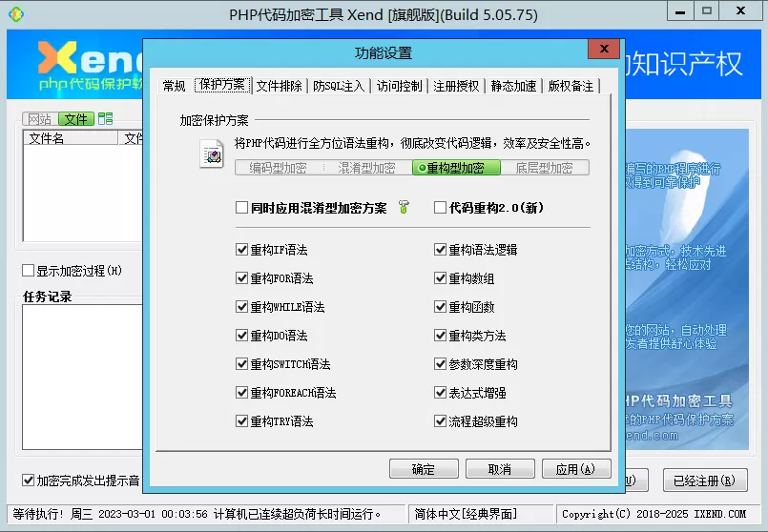Uncheck 重构数组
Viewport: 768px width, 532px height.
point(440,278)
